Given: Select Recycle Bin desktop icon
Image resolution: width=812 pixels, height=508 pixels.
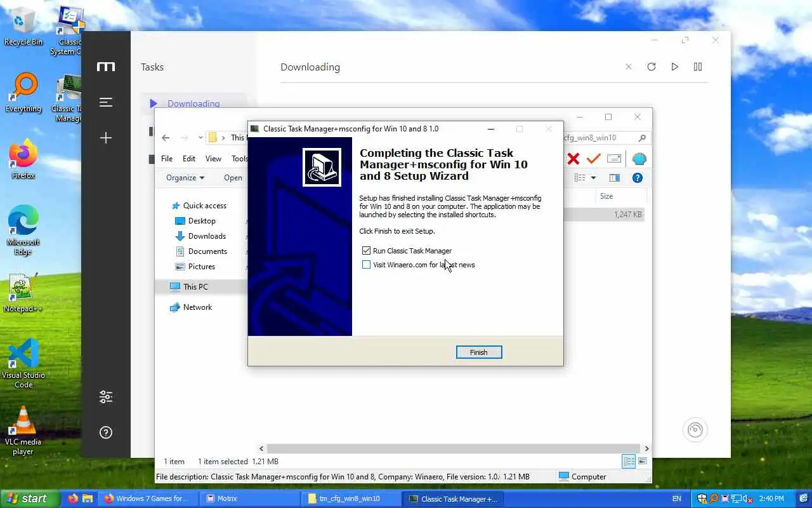Looking at the screenshot, I should 23,27.
